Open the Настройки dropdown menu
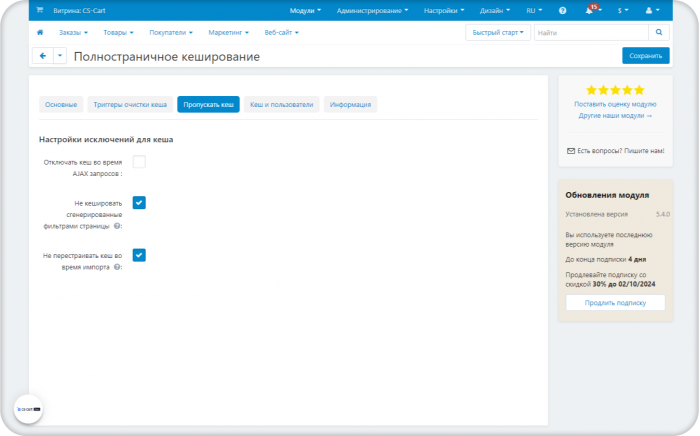The image size is (700, 436). point(444,10)
